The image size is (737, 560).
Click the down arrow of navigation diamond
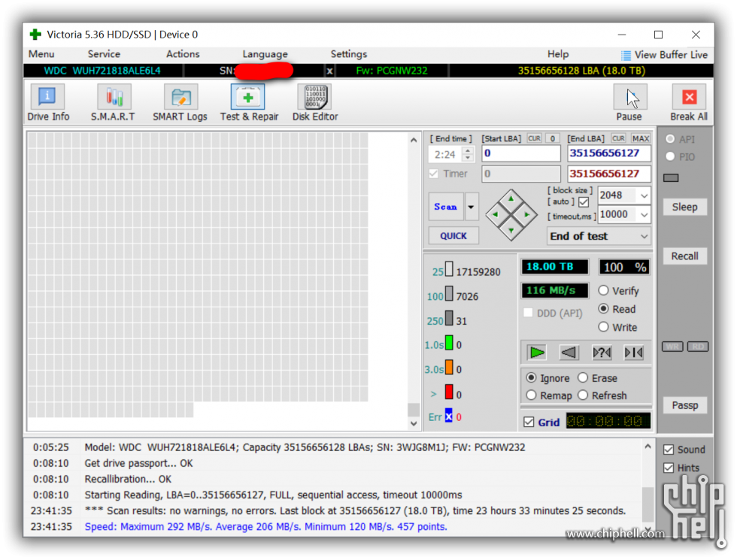[x=511, y=230]
